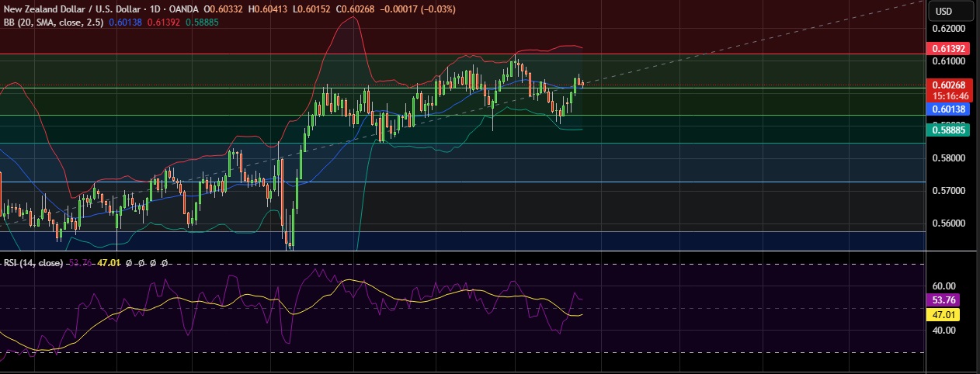980x374 pixels.
Task: Click the yellow 47.01 RSI axis label
Action: pos(944,315)
